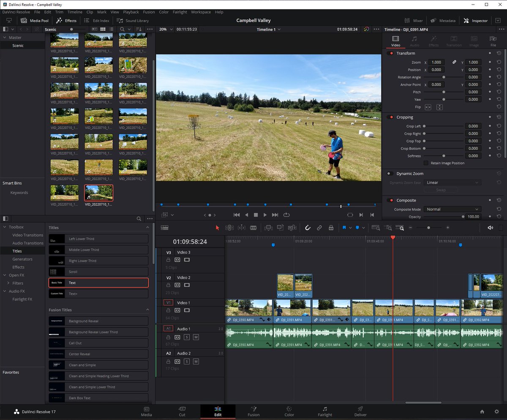Click the stop button in viewer
507x420 pixels.
tap(256, 215)
